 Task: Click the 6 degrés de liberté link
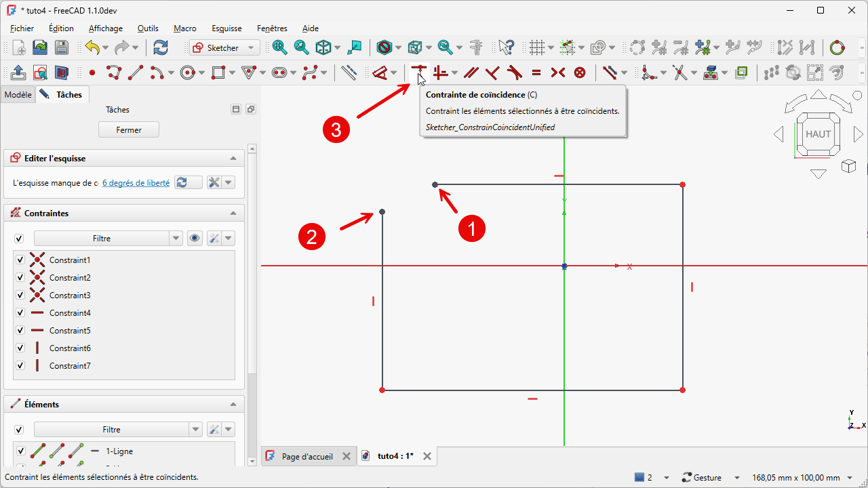click(x=136, y=183)
